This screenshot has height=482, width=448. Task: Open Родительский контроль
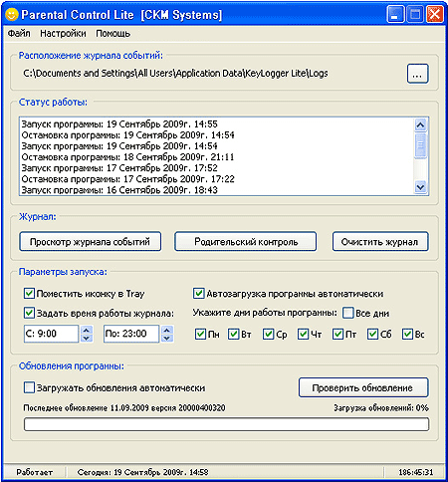tap(246, 241)
